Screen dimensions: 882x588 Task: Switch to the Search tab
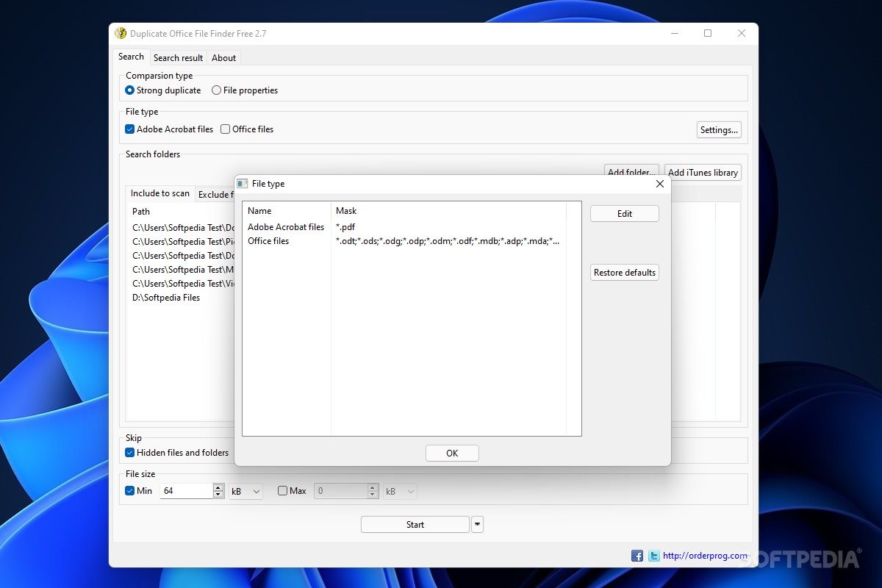coord(131,57)
